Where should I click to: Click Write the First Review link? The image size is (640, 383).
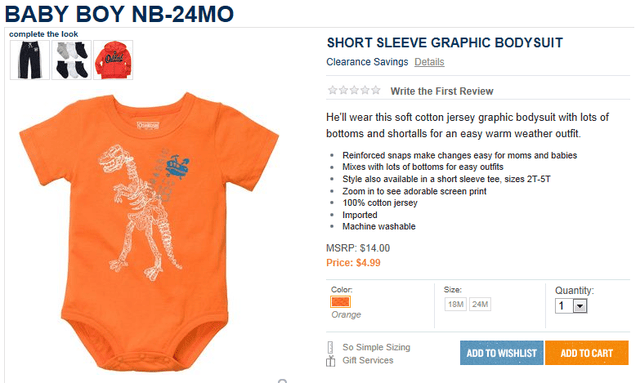click(442, 91)
